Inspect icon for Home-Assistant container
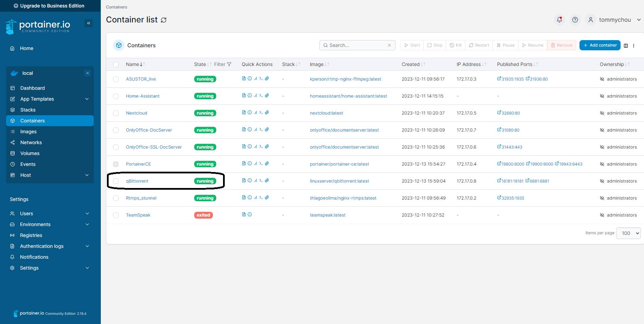This screenshot has width=644, height=324. click(x=250, y=96)
